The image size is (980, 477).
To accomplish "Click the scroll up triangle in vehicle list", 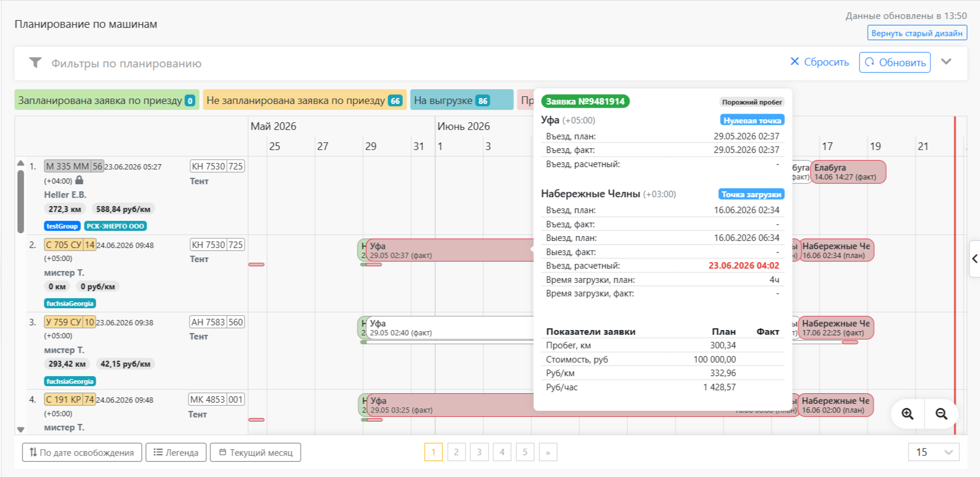I will pos(21,164).
